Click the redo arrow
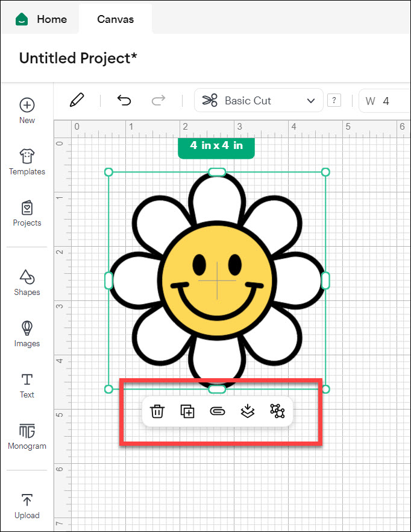The width and height of the screenshot is (411, 532). (x=158, y=100)
